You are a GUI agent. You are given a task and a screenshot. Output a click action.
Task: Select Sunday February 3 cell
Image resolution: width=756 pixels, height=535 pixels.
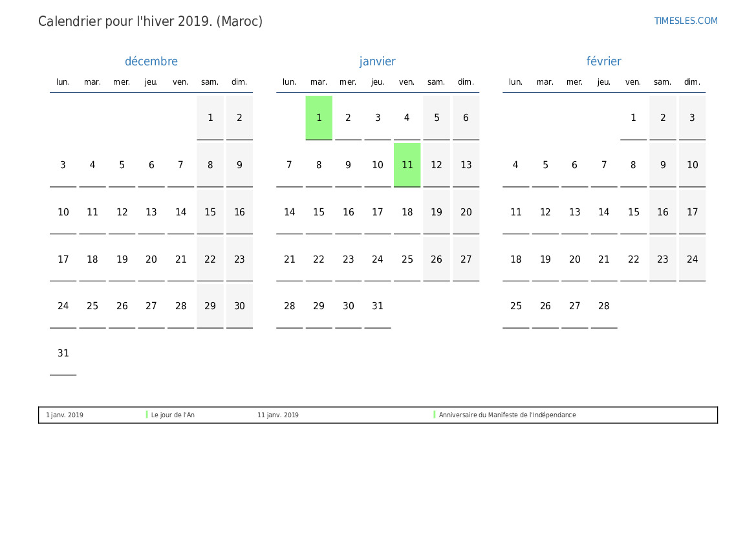click(692, 118)
